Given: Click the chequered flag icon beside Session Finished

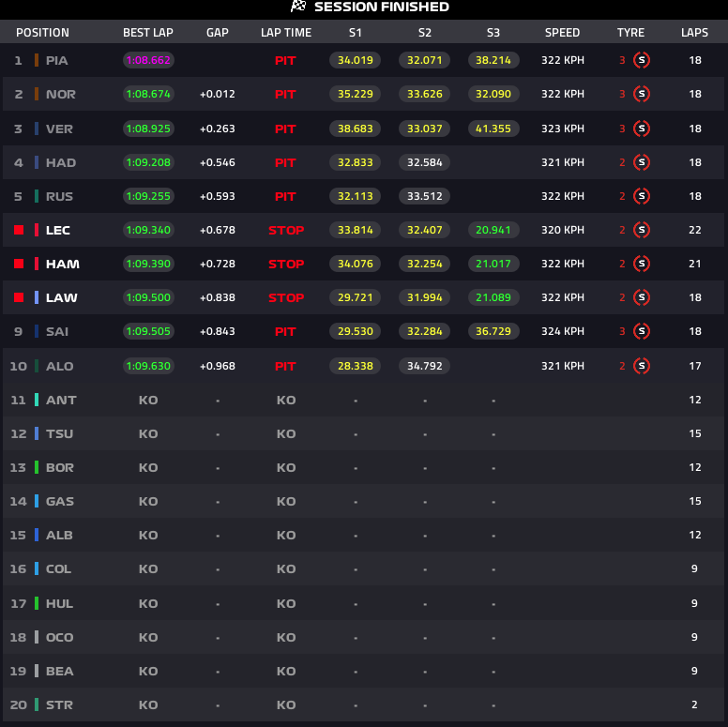Looking at the screenshot, I should coord(298,6).
